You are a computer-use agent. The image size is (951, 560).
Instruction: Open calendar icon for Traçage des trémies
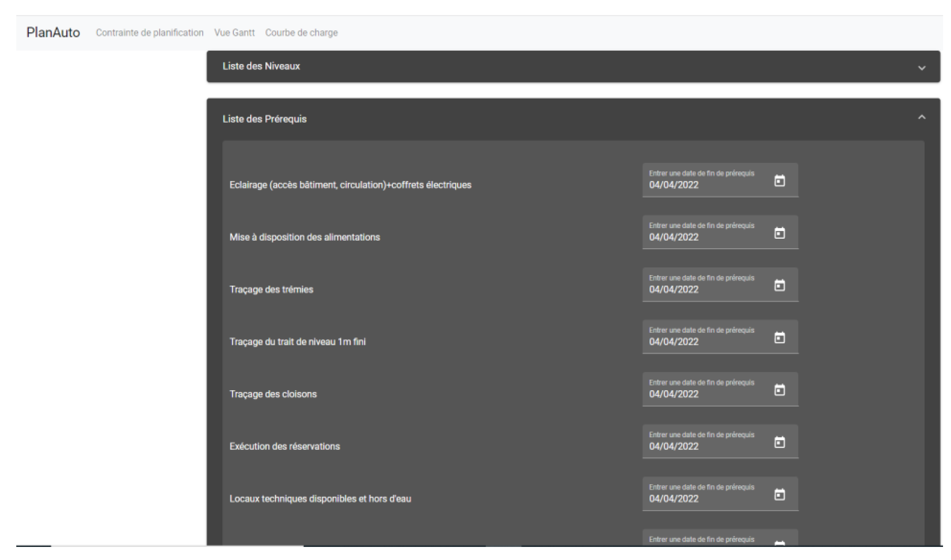coord(780,286)
